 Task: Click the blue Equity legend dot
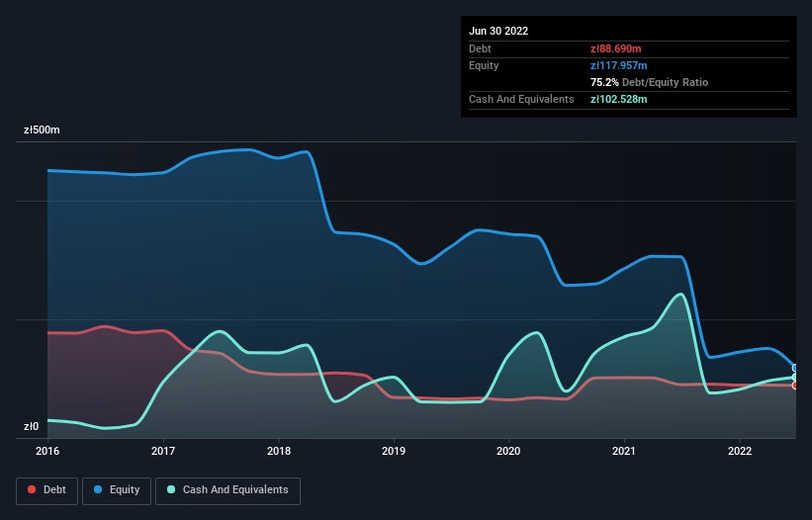coord(98,489)
